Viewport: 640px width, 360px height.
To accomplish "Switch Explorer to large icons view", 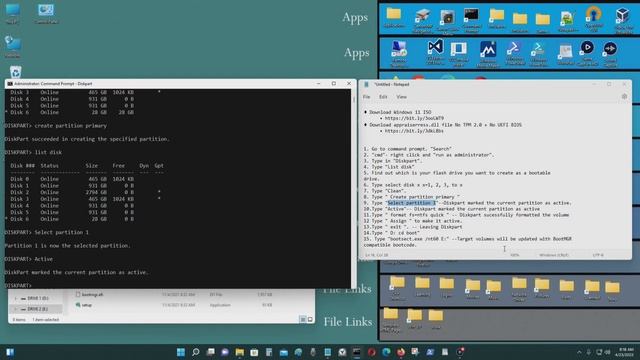I will [310, 319].
